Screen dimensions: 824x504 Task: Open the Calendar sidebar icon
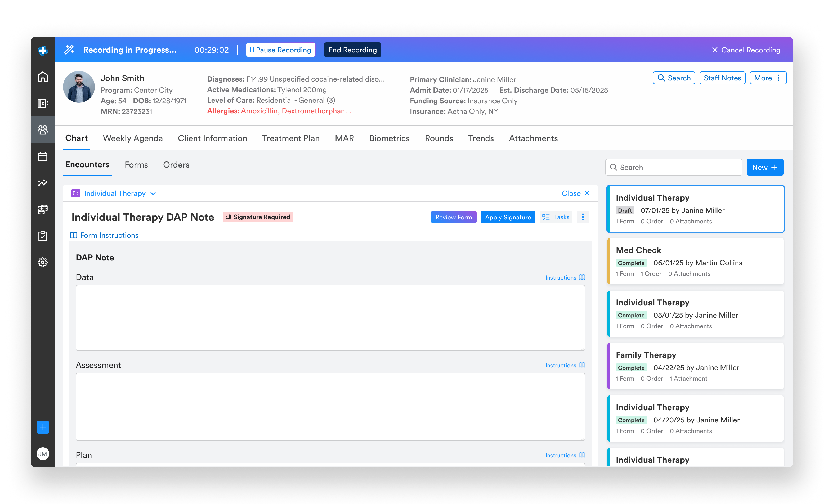[x=42, y=156]
